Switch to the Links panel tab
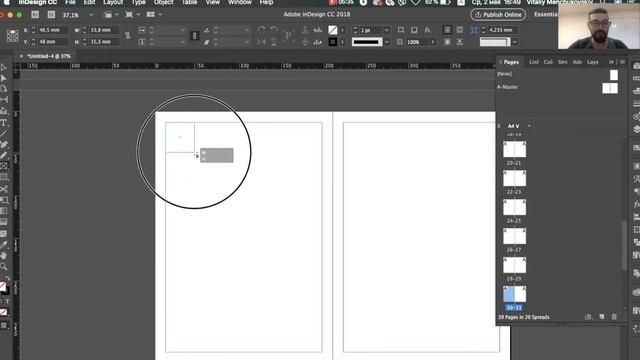Viewport: 640px width, 360px height. [533, 62]
